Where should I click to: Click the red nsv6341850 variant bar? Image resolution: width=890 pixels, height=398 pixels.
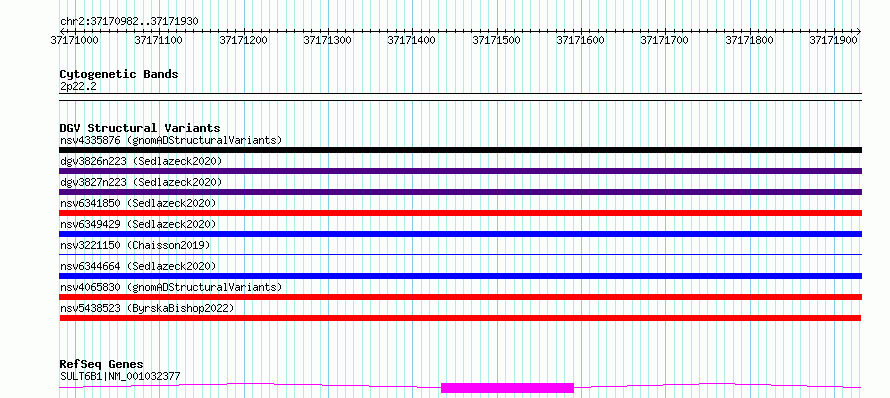(460, 213)
